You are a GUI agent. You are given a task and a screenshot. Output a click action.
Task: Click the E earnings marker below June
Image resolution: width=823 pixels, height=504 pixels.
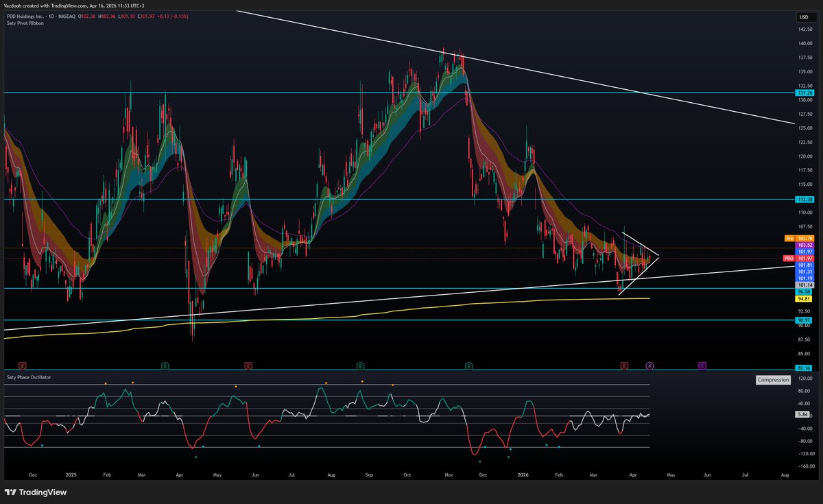(247, 366)
